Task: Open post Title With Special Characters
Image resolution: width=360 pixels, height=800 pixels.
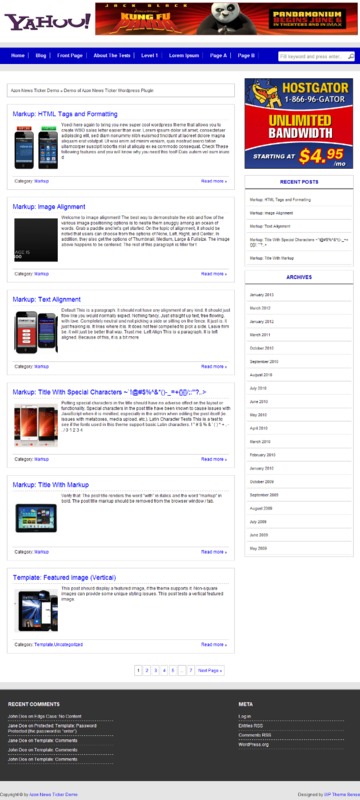Action: [x=109, y=392]
